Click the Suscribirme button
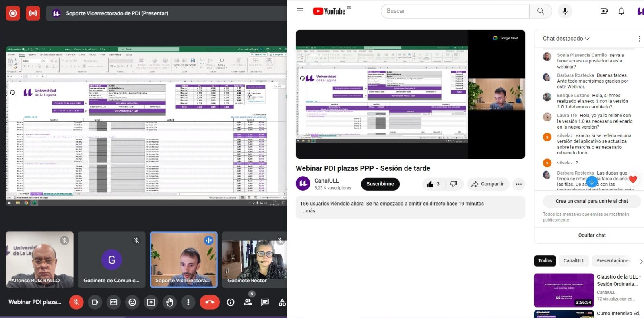This screenshot has height=318, width=644. click(380, 184)
